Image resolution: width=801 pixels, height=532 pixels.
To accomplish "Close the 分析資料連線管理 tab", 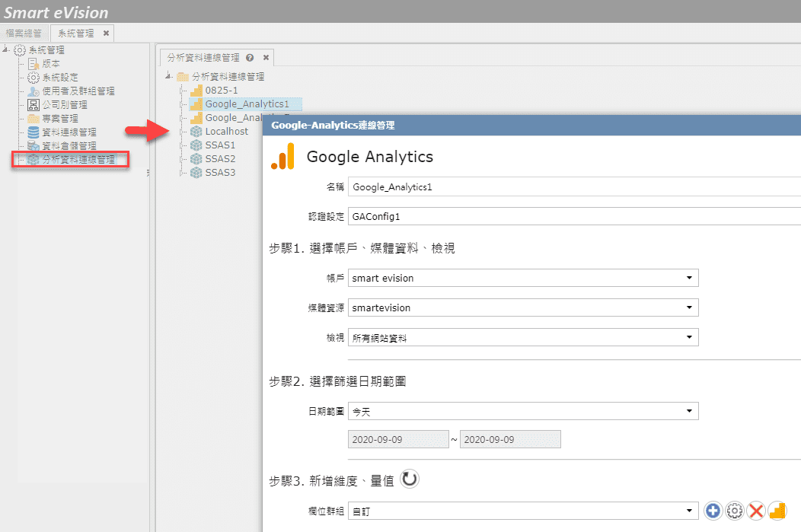I will [x=266, y=58].
